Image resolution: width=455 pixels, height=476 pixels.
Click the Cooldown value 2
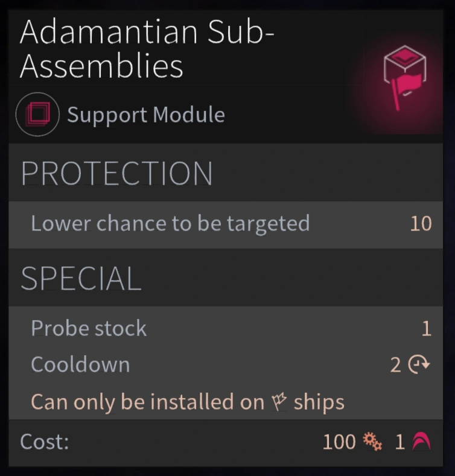point(395,365)
